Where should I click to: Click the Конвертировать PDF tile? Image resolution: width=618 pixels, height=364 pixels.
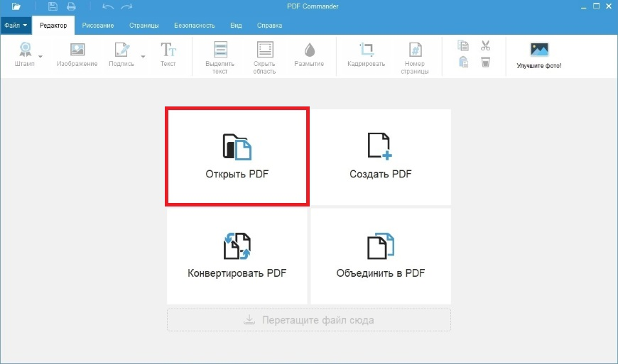point(237,256)
